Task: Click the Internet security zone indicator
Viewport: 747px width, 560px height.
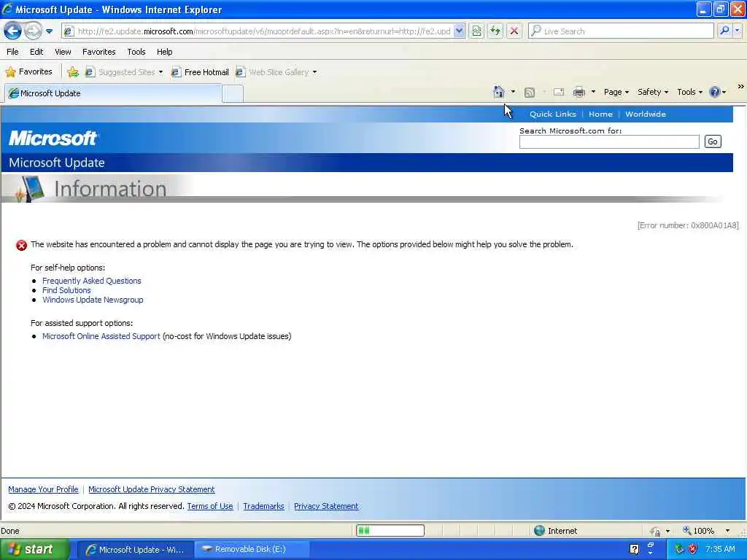Action: tap(555, 531)
